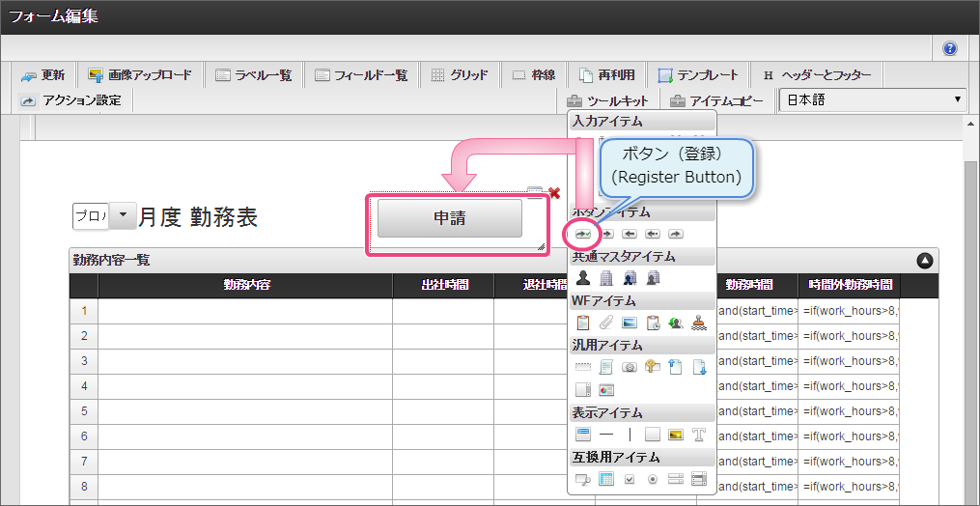Click the WFアイテム section header
This screenshot has height=506, width=980.
click(x=642, y=301)
